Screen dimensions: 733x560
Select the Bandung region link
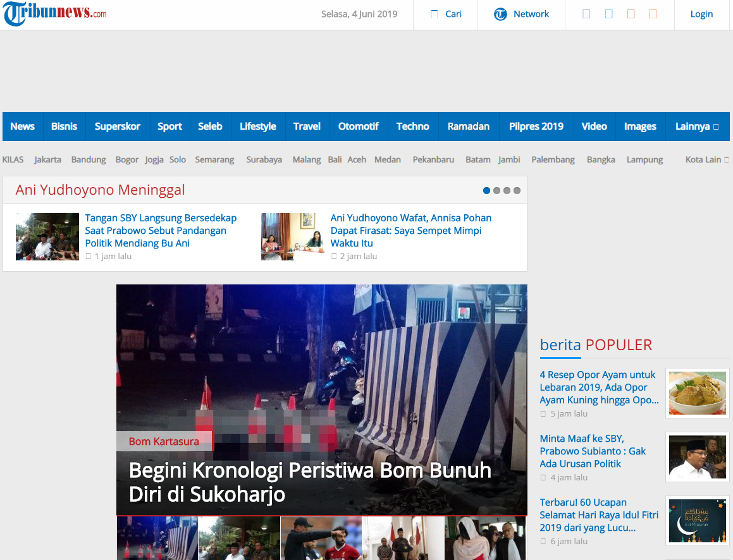point(89,160)
